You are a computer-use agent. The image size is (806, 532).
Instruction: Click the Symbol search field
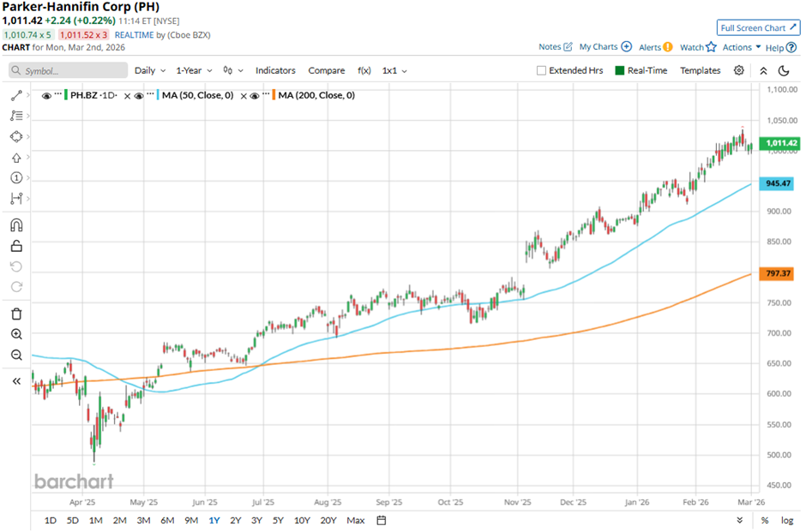coord(66,71)
